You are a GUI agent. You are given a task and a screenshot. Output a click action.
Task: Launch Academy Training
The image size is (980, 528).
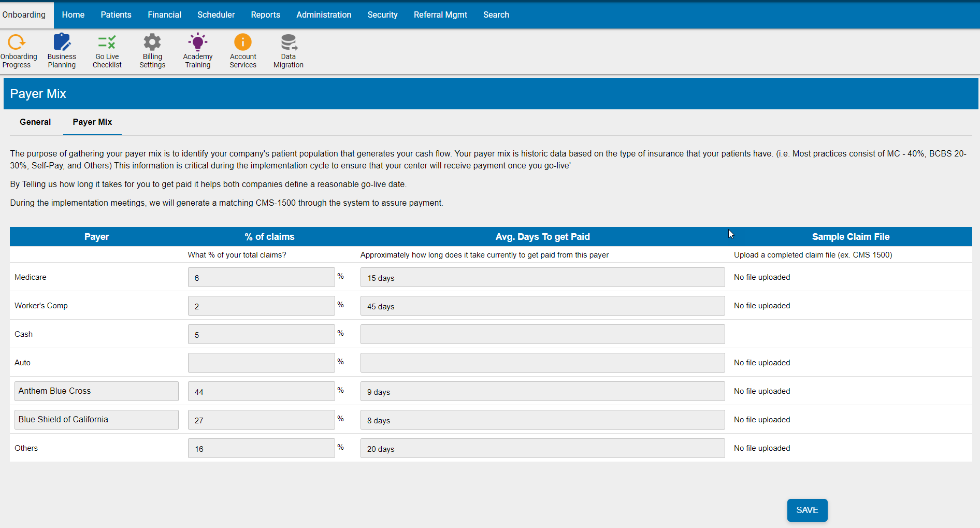pos(197,50)
